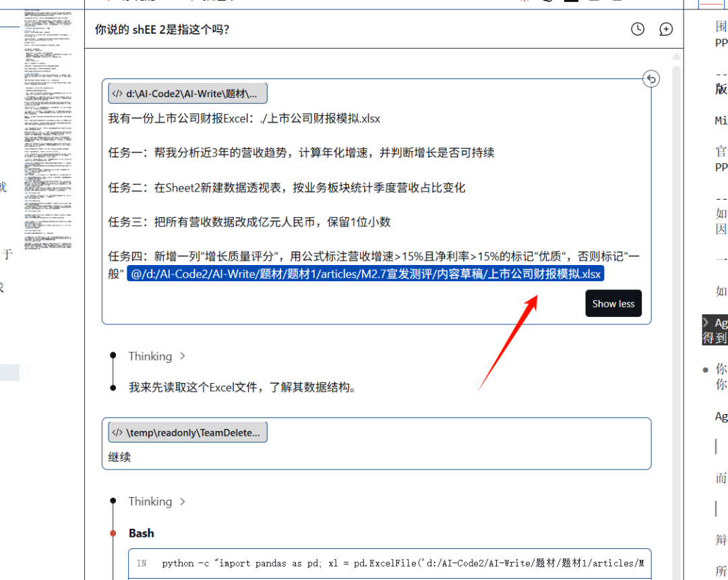
Task: Open the \temp\readonly\TeamDelete file chip
Action: pos(187,432)
